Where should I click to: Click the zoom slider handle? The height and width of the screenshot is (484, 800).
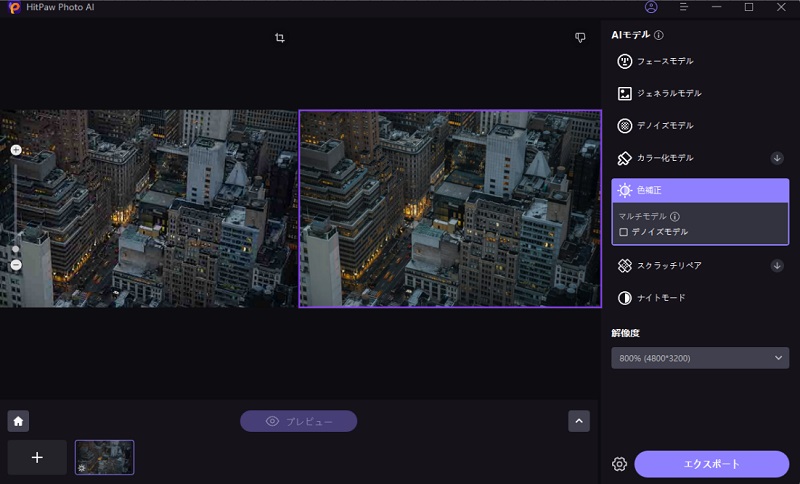pos(16,250)
